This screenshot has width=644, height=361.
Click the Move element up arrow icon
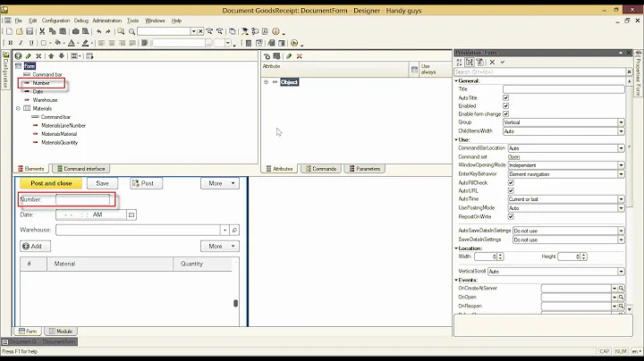(x=51, y=56)
